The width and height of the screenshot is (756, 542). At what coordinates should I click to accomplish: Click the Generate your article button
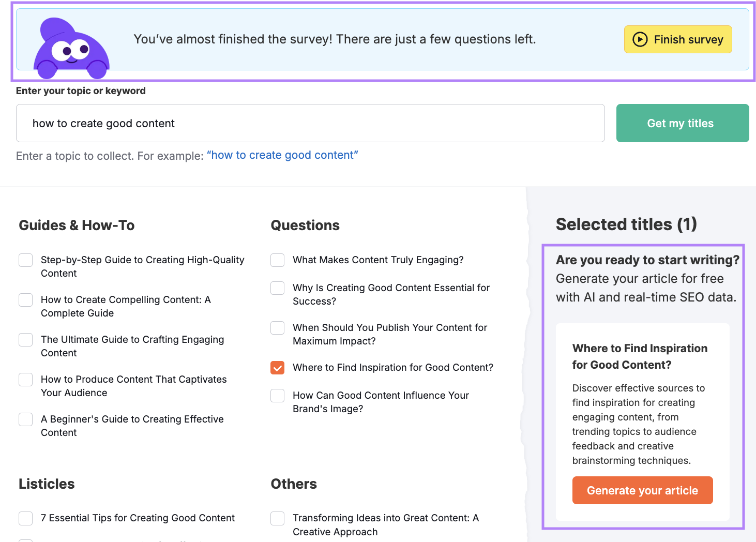(x=642, y=490)
